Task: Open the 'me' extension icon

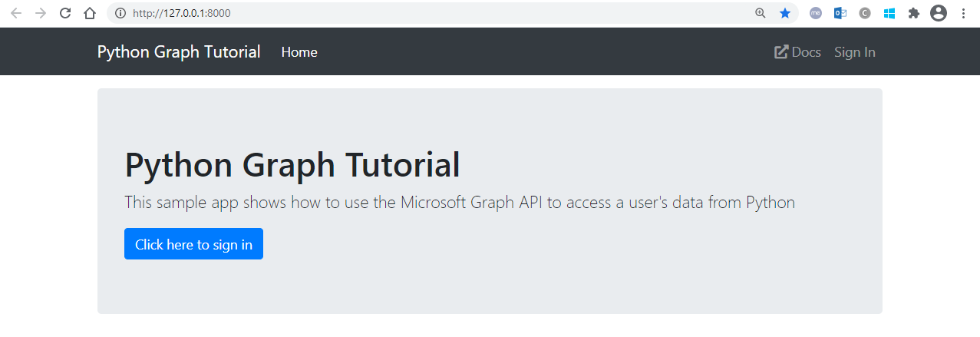Action: (x=816, y=13)
